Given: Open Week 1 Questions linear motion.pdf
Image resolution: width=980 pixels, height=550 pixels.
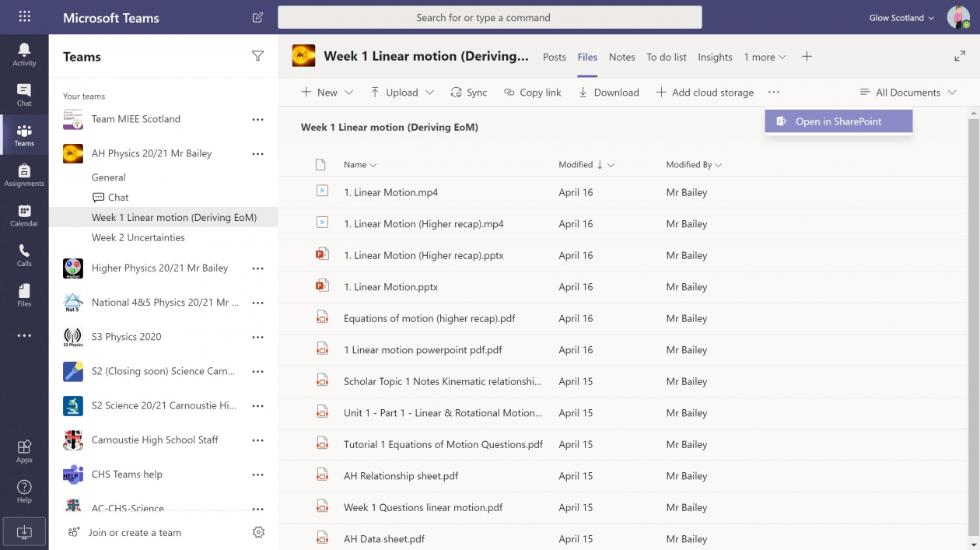Looking at the screenshot, I should click(x=423, y=507).
